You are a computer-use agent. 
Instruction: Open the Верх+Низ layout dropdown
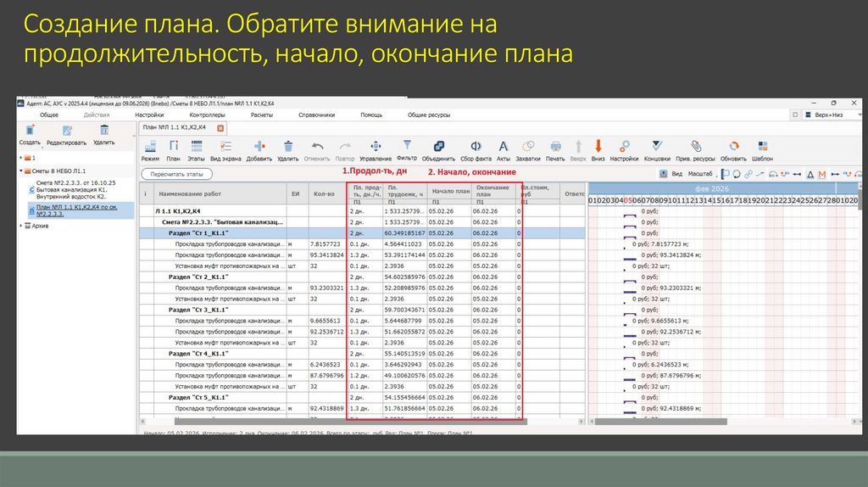(832, 115)
